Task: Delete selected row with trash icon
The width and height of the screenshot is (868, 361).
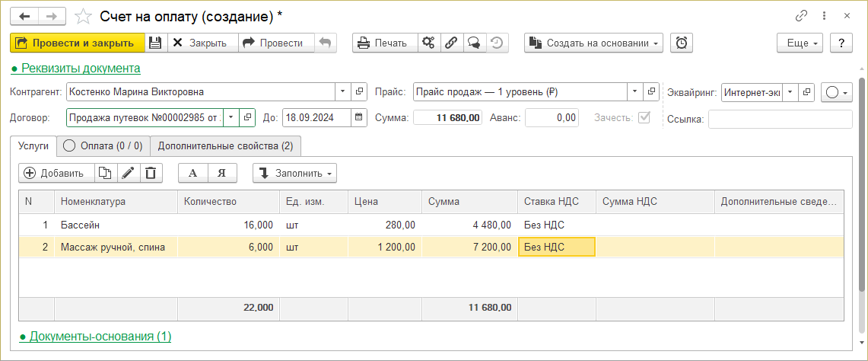Action: click(x=151, y=173)
